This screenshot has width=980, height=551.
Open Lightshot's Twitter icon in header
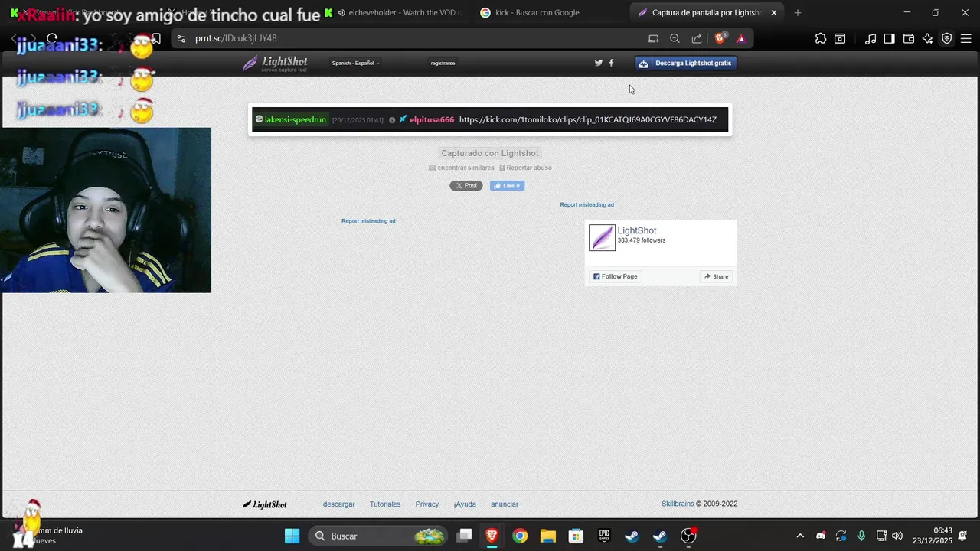point(599,63)
